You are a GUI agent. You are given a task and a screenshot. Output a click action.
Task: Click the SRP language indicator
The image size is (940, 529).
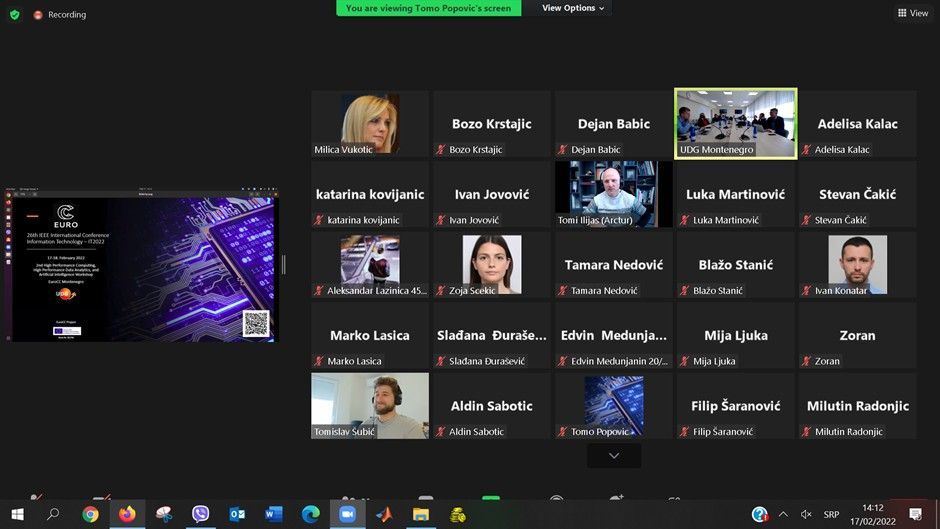point(831,514)
